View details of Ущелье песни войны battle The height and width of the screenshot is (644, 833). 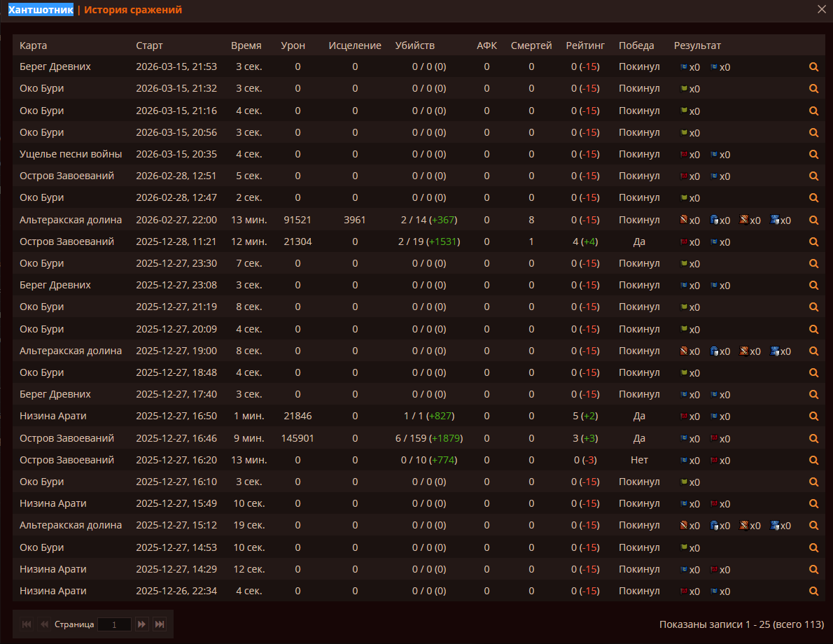[x=813, y=154]
